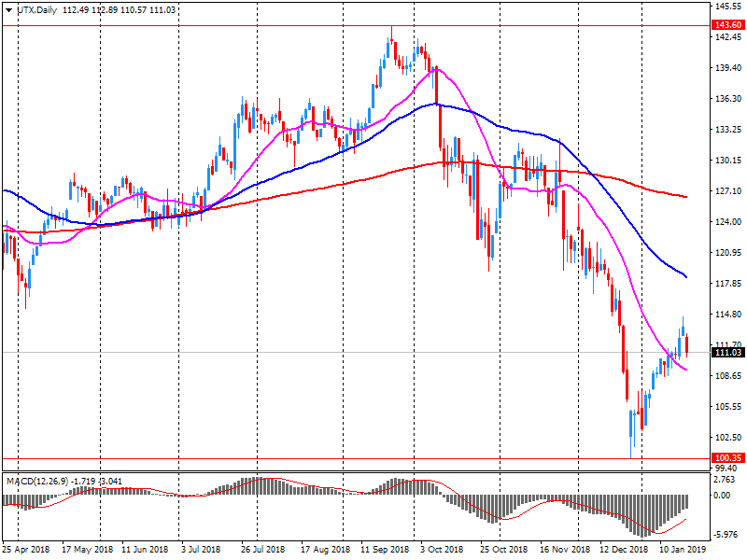Click the 136.30 price scale value

click(729, 99)
